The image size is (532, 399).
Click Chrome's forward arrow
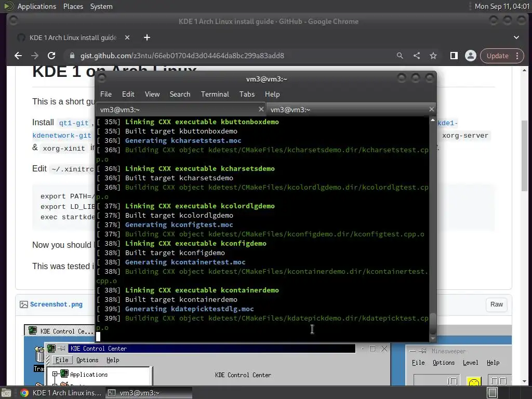35,56
